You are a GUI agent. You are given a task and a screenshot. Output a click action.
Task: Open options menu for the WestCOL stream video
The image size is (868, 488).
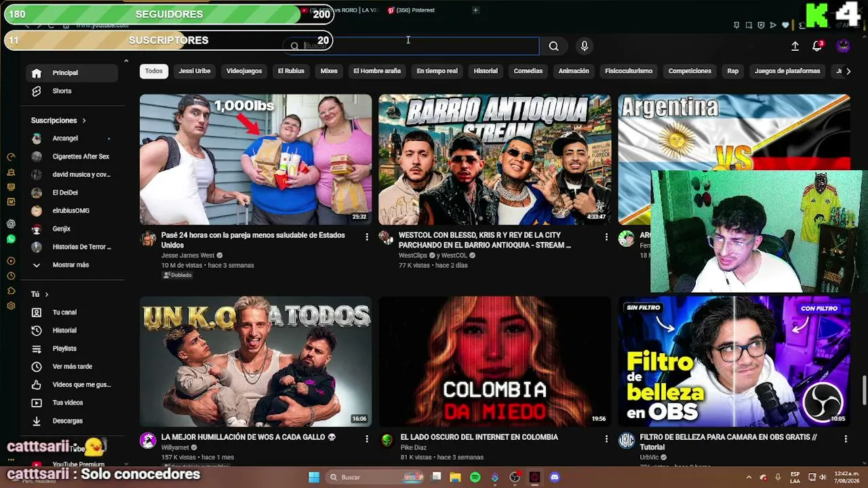[606, 237]
